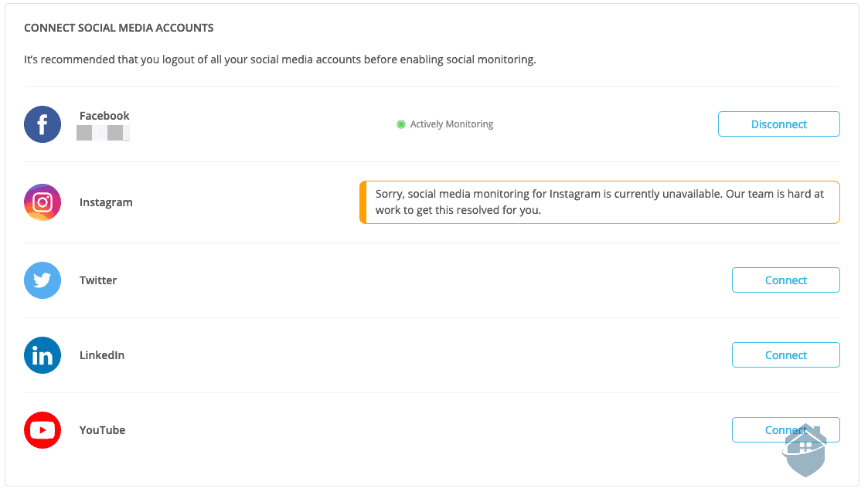This screenshot has height=495, width=868.
Task: Select the Facebook label text
Action: coord(104,116)
